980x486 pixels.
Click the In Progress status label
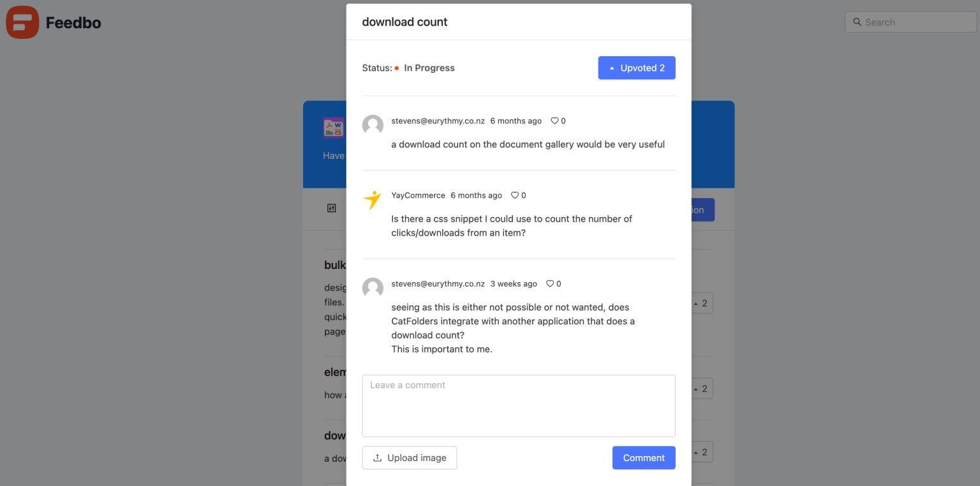click(x=429, y=68)
